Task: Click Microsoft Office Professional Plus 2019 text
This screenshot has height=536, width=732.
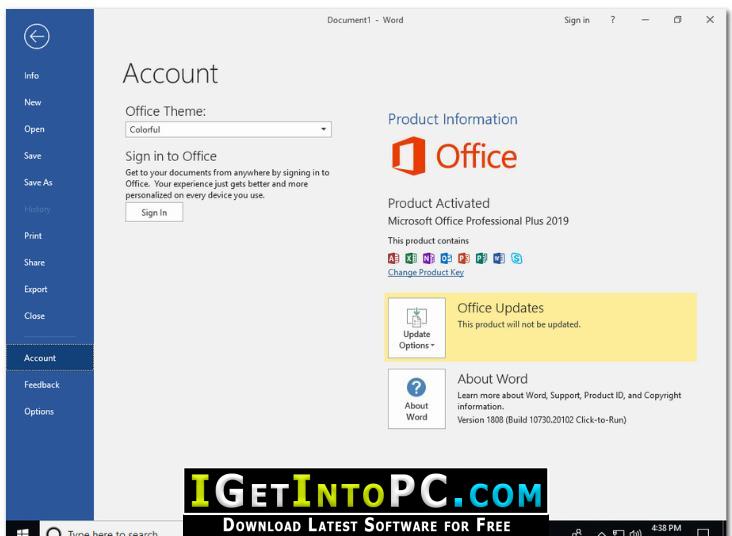Action: click(x=478, y=221)
